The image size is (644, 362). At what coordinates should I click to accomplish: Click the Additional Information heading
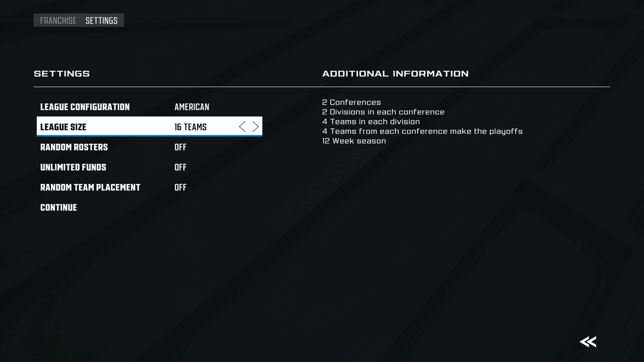click(395, 74)
